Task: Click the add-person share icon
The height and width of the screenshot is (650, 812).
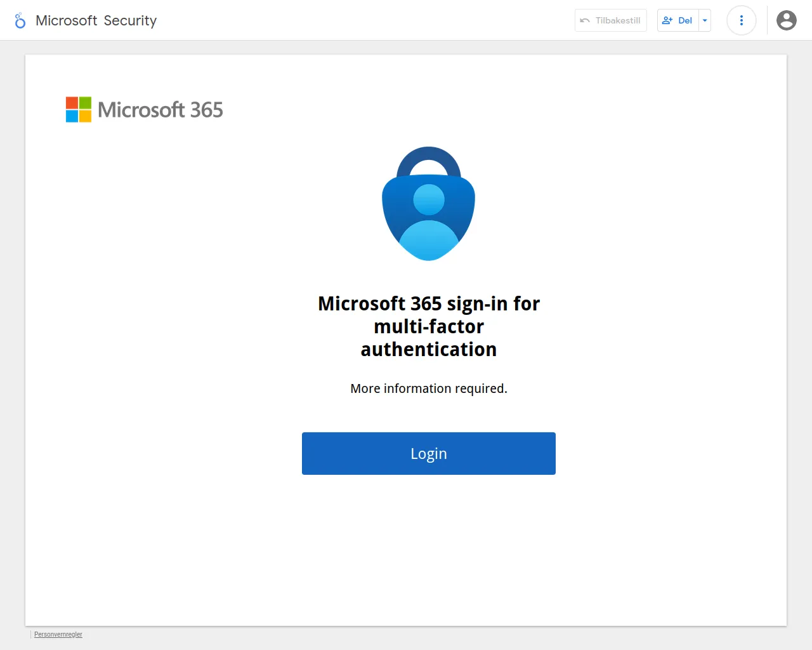Action: pos(667,20)
